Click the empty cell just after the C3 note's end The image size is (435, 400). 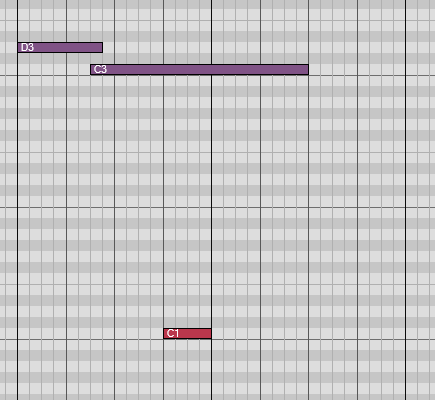click(x=315, y=69)
